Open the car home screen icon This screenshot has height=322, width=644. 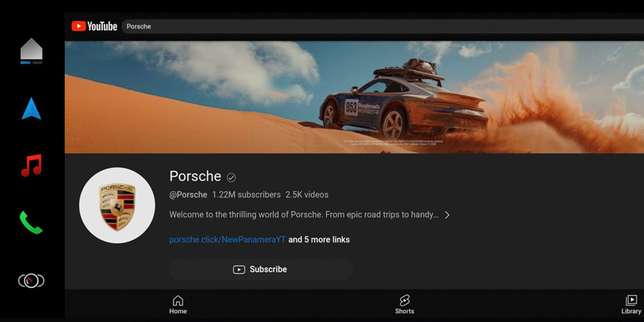pyautogui.click(x=31, y=51)
